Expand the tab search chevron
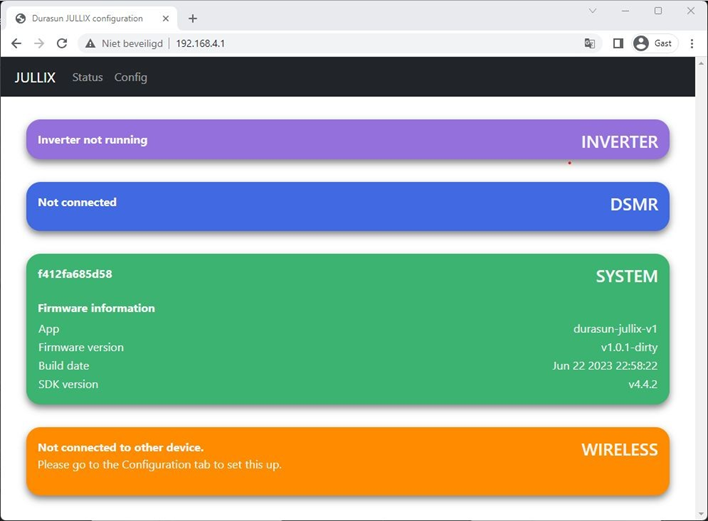Viewport: 708px width, 521px height. coord(592,11)
